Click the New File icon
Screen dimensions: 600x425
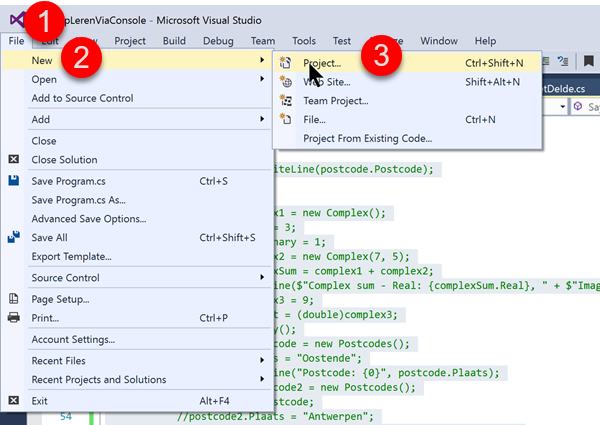pos(285,119)
